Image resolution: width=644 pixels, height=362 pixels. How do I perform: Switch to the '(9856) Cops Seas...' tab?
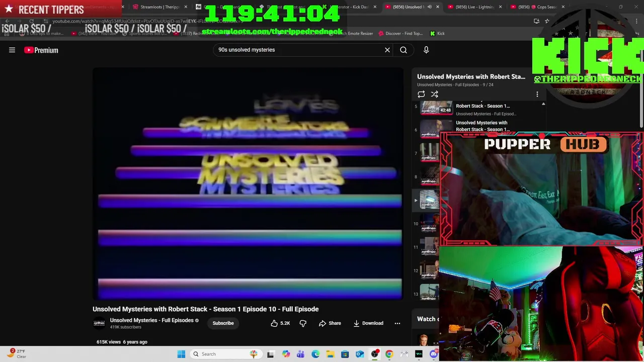pos(537,7)
